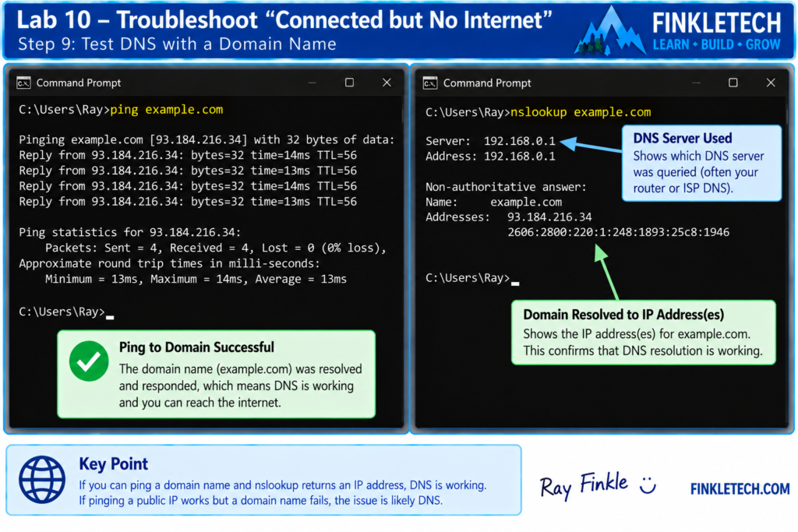Maximize the nslookup Command Prompt window
Screen dimensions: 798x532
pos(733,83)
